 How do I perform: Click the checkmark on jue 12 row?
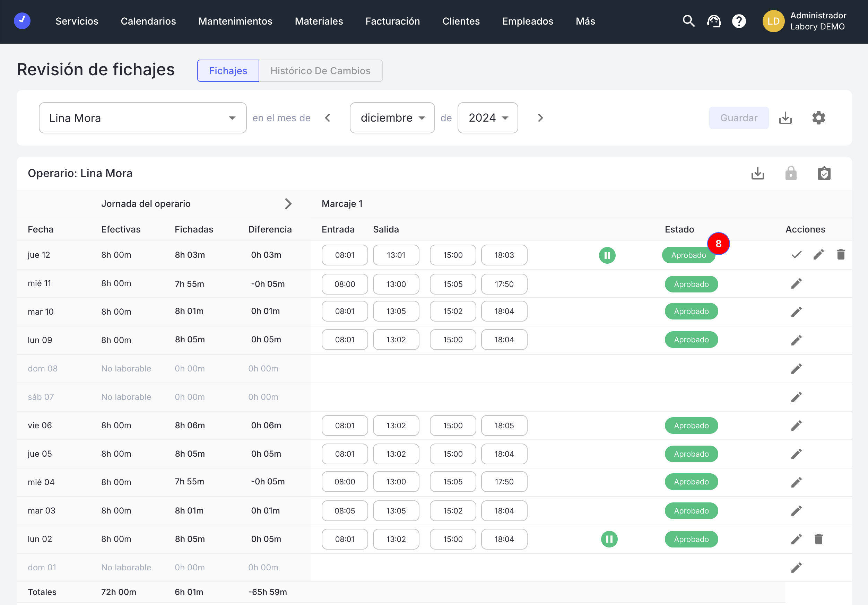click(796, 255)
